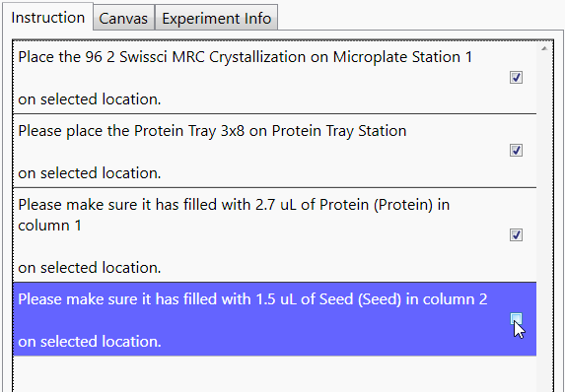This screenshot has width=565, height=392.
Task: Select the Protein Tray Station instruction text
Action: pyautogui.click(x=212, y=131)
